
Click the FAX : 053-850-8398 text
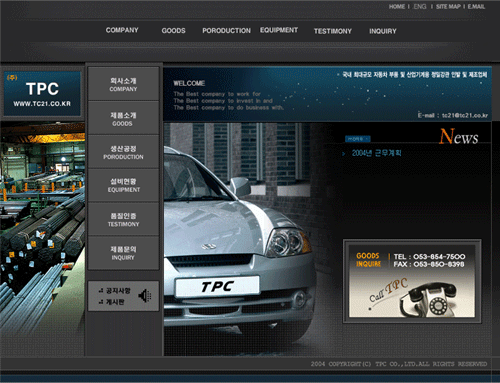(x=429, y=264)
